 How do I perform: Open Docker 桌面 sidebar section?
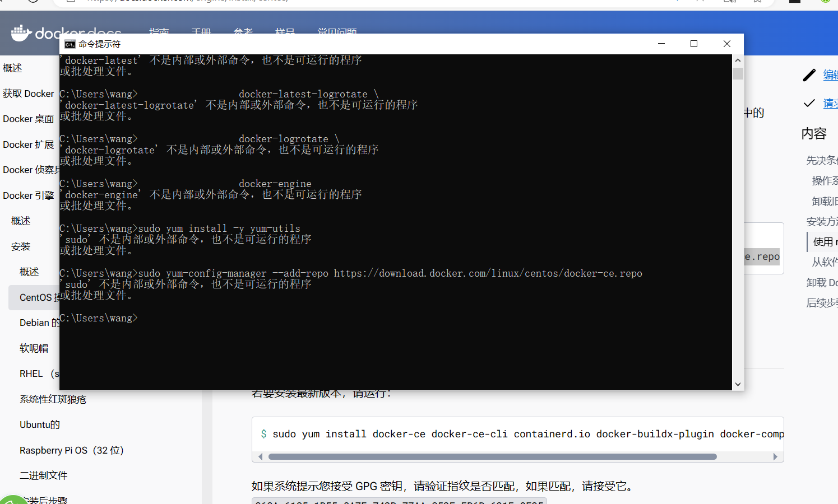[29, 119]
